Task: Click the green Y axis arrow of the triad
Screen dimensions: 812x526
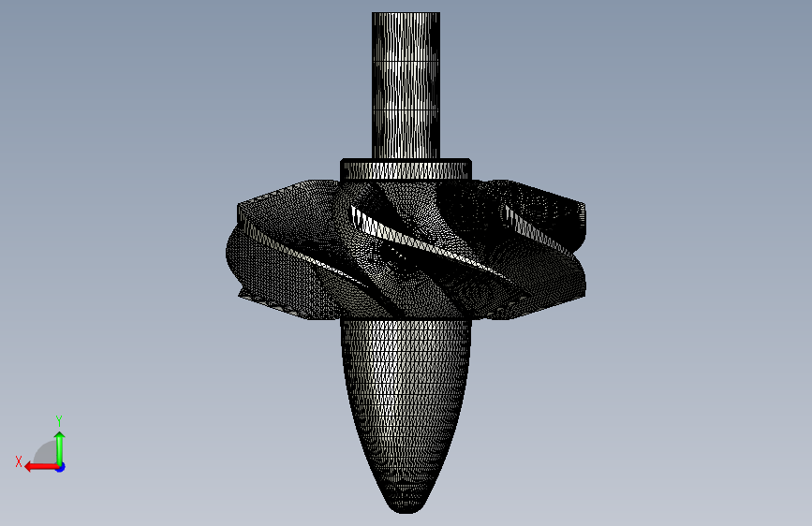Action: [60, 448]
